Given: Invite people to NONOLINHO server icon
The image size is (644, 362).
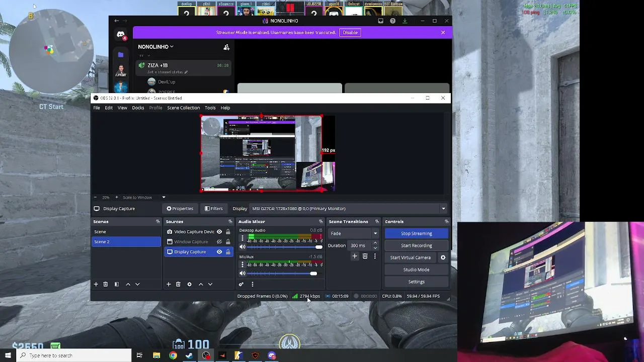Looking at the screenshot, I should click(x=226, y=47).
